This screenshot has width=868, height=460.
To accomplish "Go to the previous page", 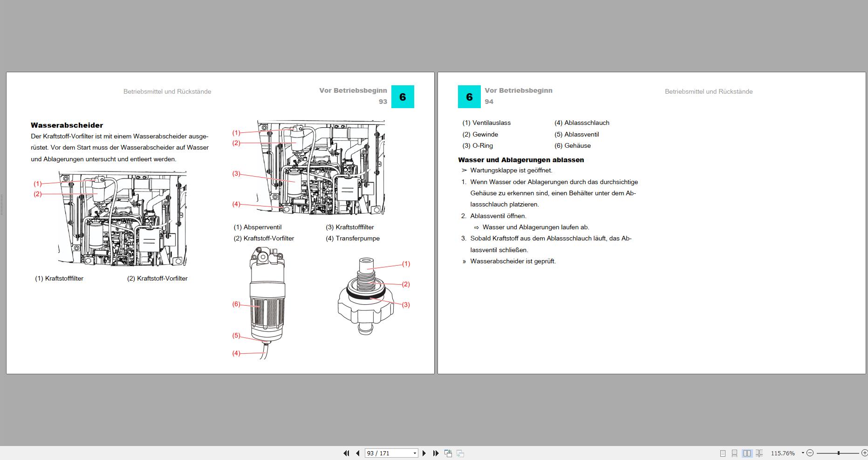I will tap(358, 453).
